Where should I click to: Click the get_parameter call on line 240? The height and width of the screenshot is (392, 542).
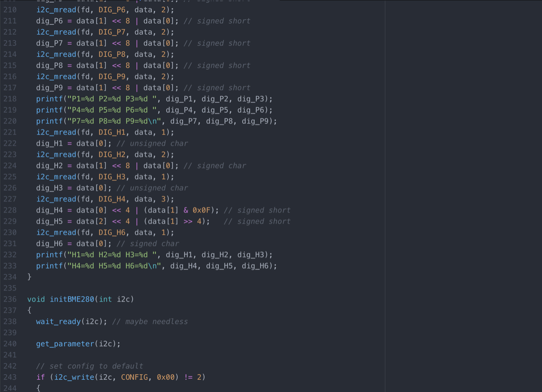(65, 344)
